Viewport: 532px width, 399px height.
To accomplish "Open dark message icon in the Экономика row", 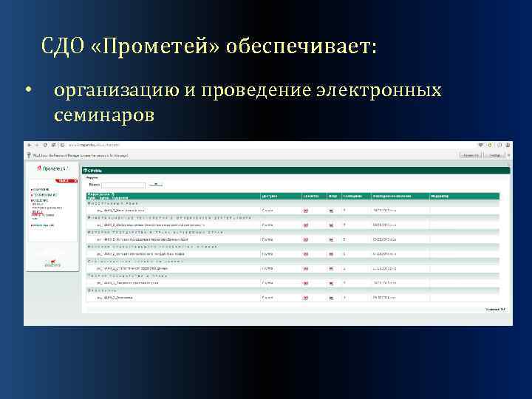I will click(331, 298).
